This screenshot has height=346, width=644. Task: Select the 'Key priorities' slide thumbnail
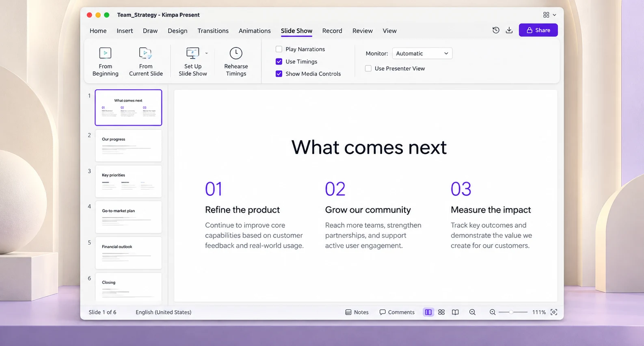click(x=128, y=181)
